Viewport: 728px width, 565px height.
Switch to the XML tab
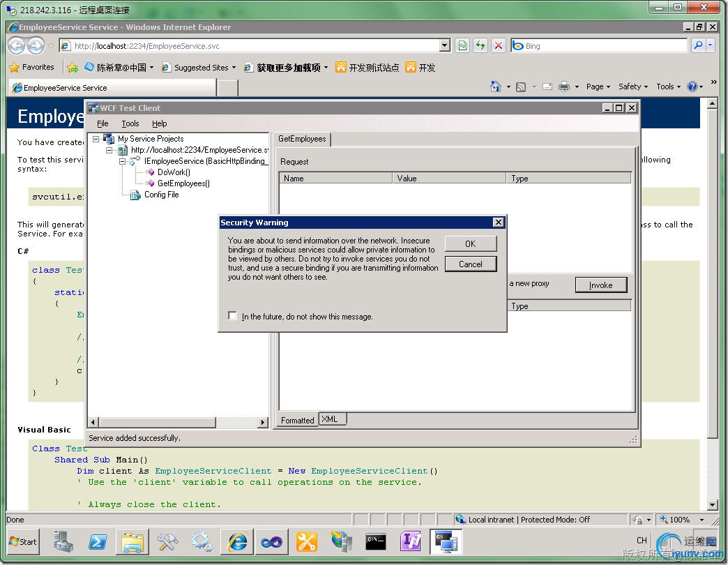pyautogui.click(x=330, y=419)
